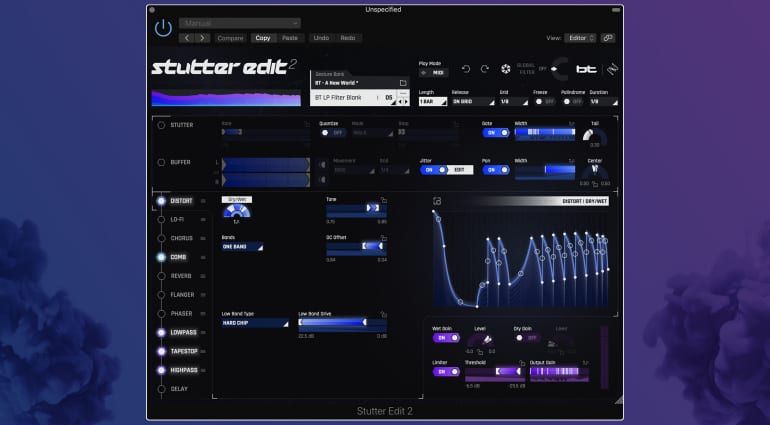The height and width of the screenshot is (425, 770).
Task: Click the Paste button
Action: [x=290, y=38]
